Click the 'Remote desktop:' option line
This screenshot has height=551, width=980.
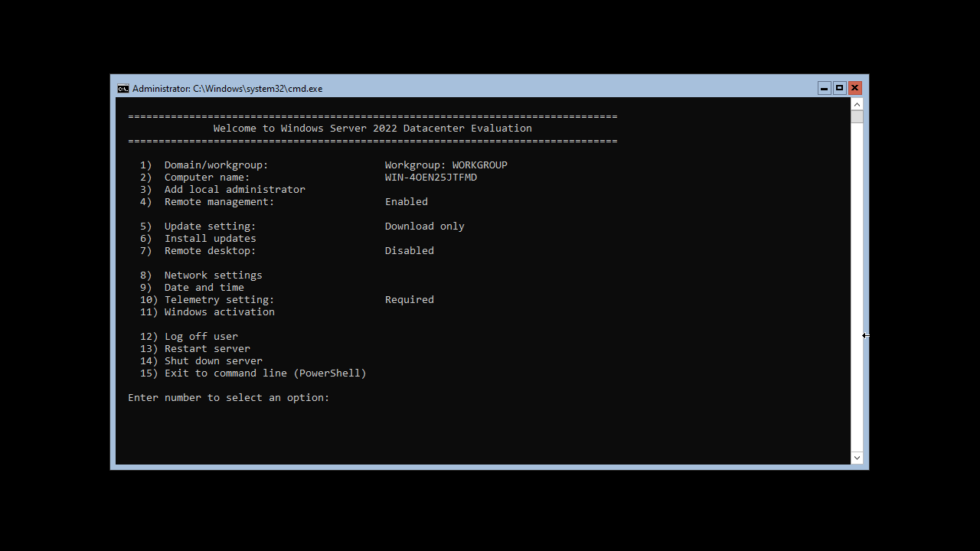[198, 251]
